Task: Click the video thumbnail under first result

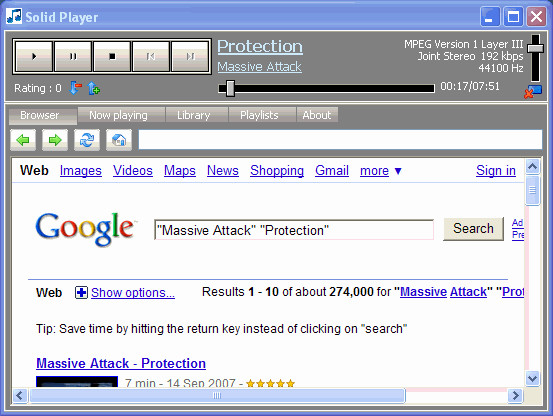Action: coord(77,382)
